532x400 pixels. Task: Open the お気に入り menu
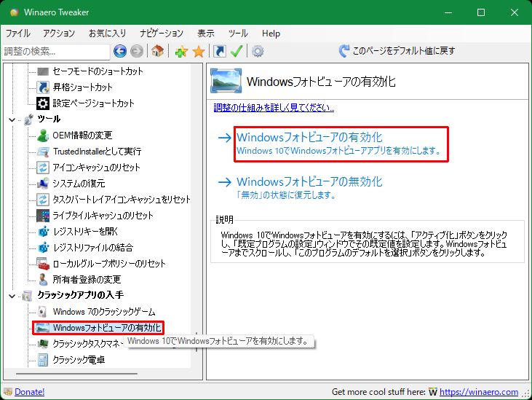pyautogui.click(x=107, y=34)
